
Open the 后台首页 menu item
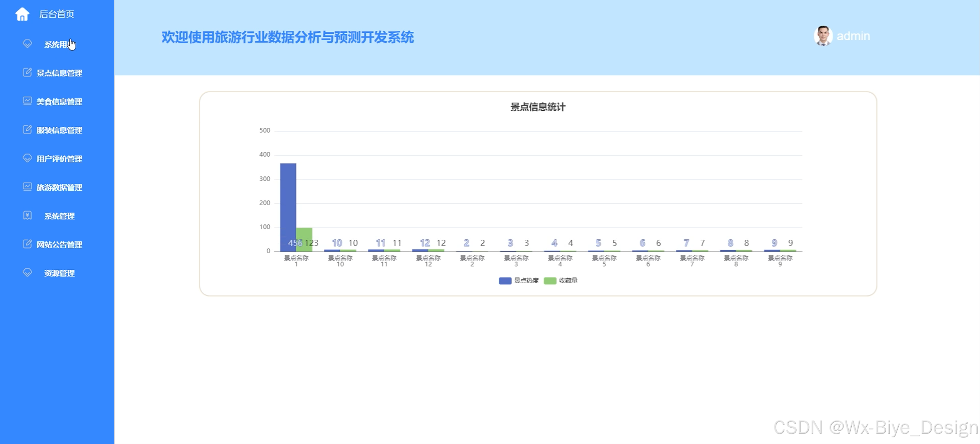click(57, 14)
